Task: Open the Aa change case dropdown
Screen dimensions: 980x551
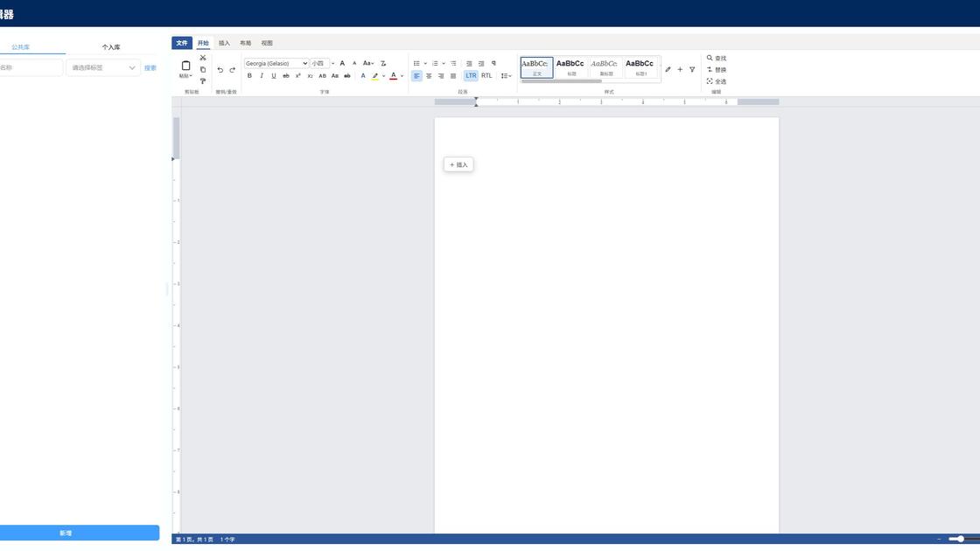Action: [x=368, y=63]
